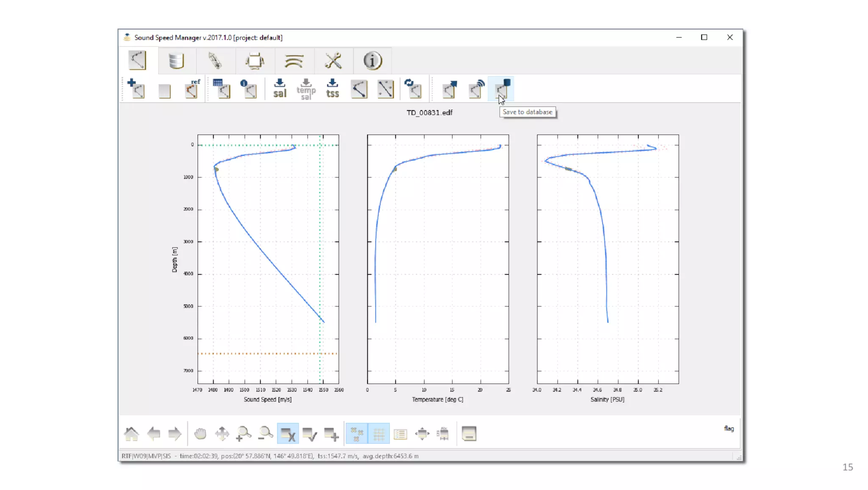This screenshot has height=490, width=868.
Task: Open the Info tab
Action: (x=373, y=61)
